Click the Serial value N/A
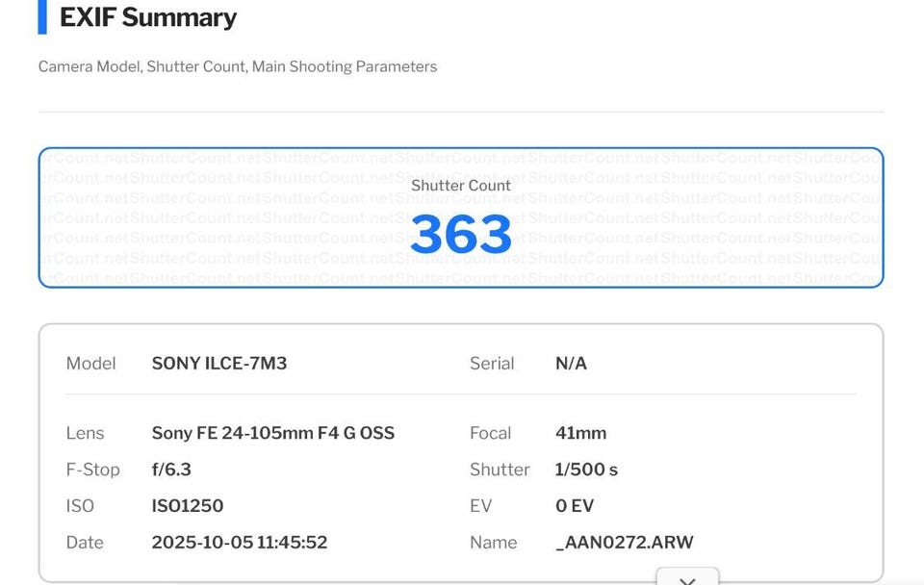 571,364
